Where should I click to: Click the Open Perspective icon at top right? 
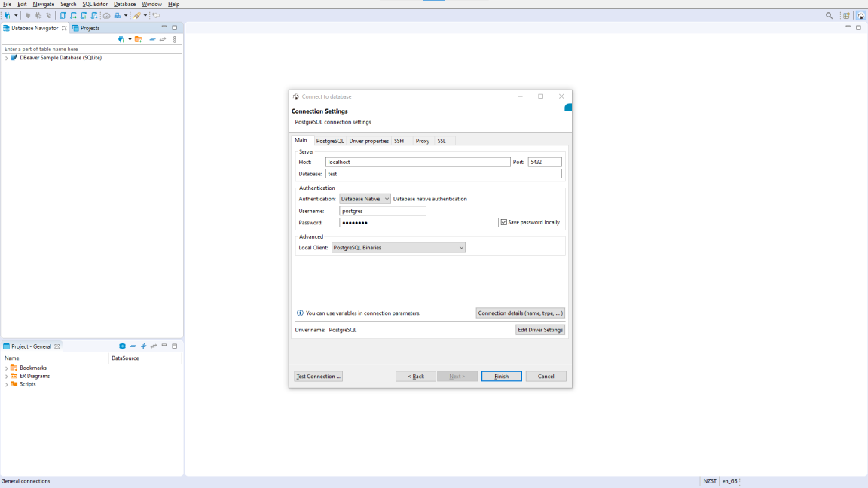(846, 16)
